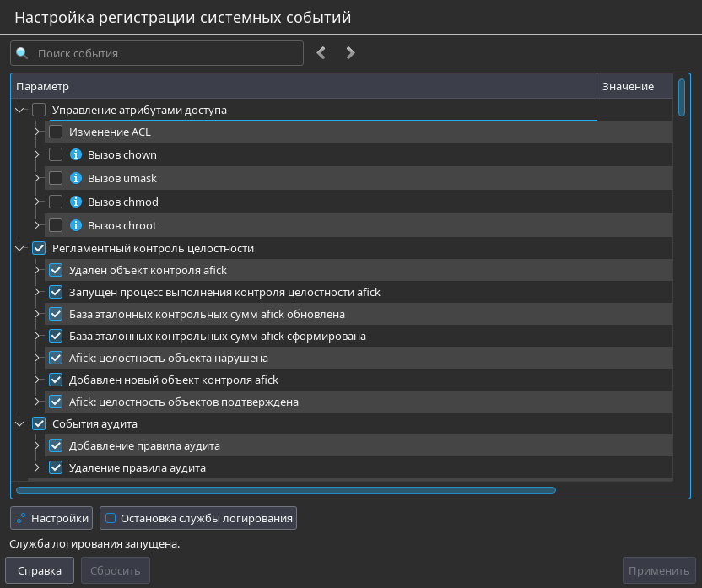
Task: Collapse the Управление атрибутами доступа group
Action: tap(20, 110)
